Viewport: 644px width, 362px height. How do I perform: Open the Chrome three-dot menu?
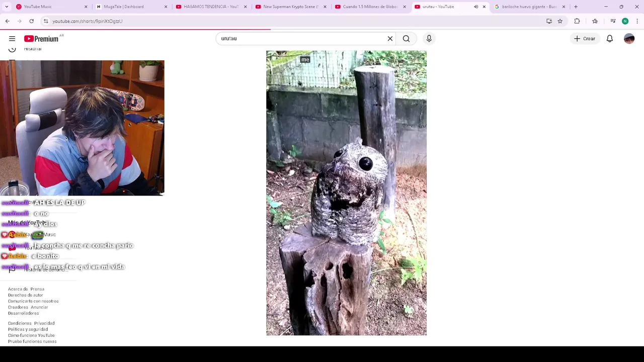click(637, 21)
